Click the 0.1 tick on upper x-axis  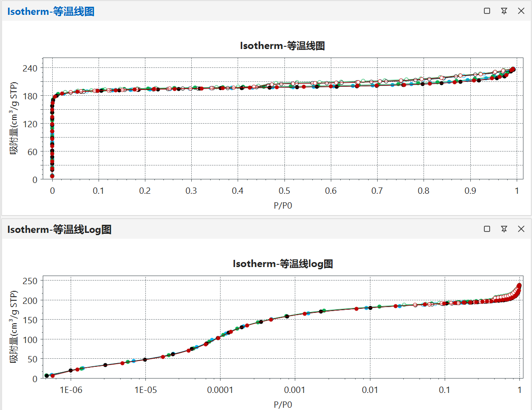pos(99,191)
